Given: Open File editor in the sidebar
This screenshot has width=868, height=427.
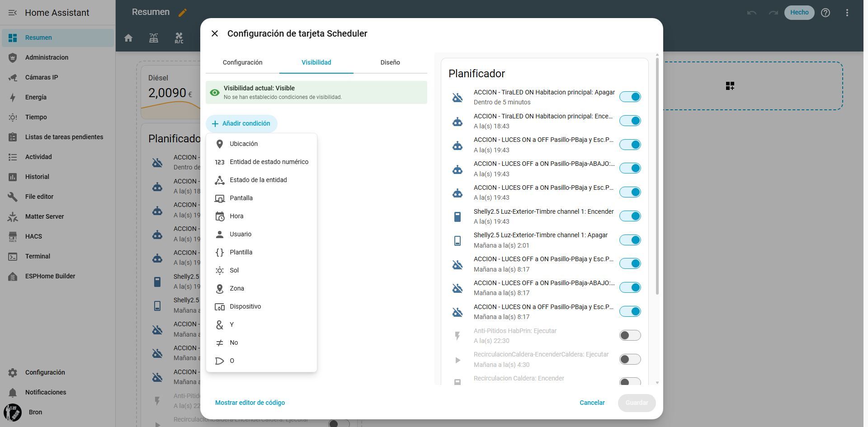Looking at the screenshot, I should coord(58,197).
